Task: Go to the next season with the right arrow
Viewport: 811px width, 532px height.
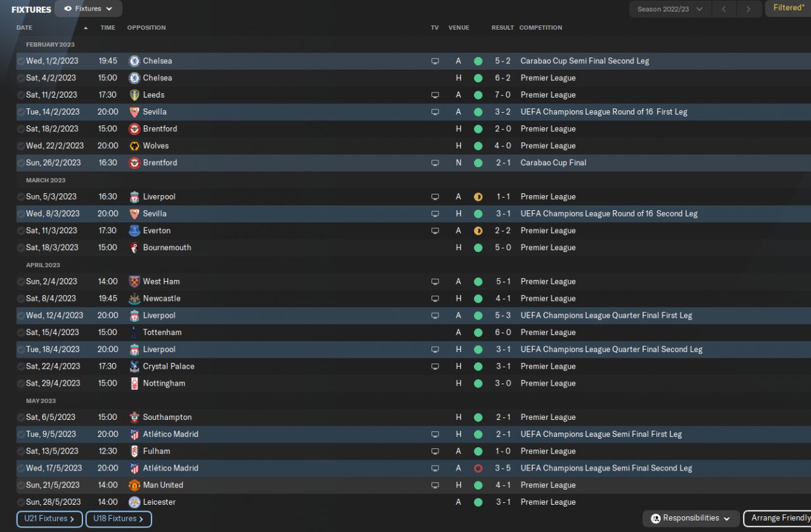Action: pos(748,9)
